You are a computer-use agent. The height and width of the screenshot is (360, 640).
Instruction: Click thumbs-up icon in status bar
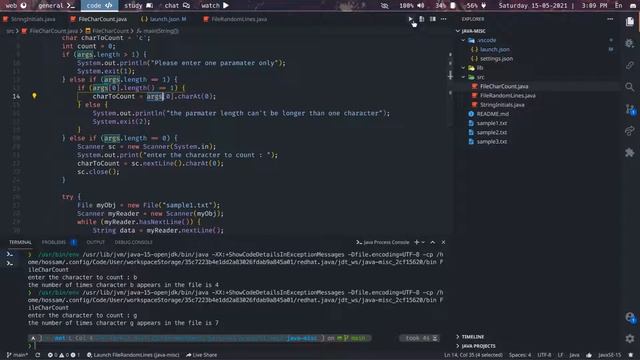(589, 355)
